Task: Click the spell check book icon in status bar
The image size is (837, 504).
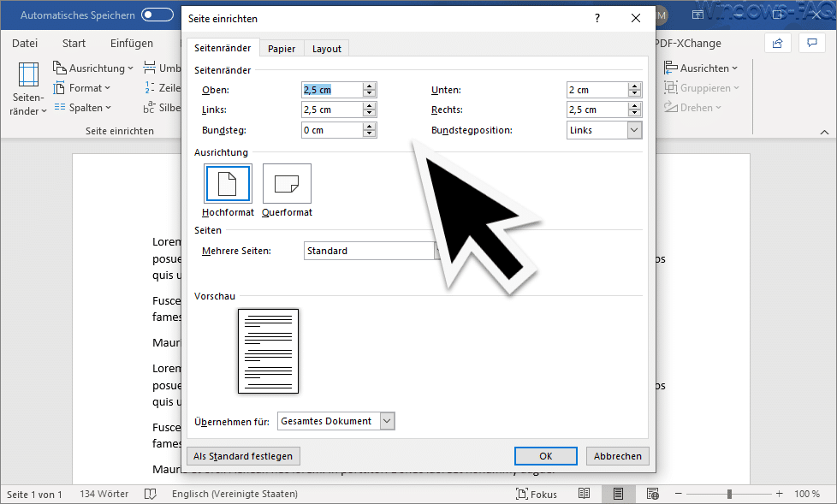Action: click(x=151, y=494)
